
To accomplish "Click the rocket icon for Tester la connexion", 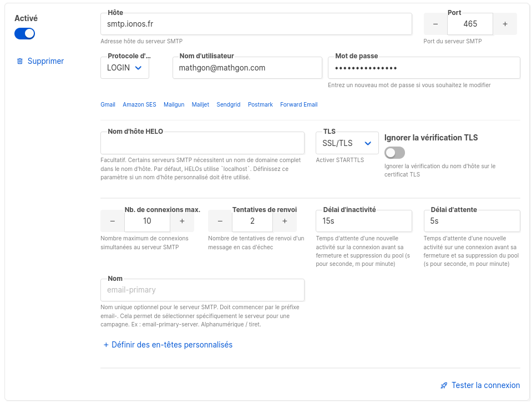I will 444,385.
